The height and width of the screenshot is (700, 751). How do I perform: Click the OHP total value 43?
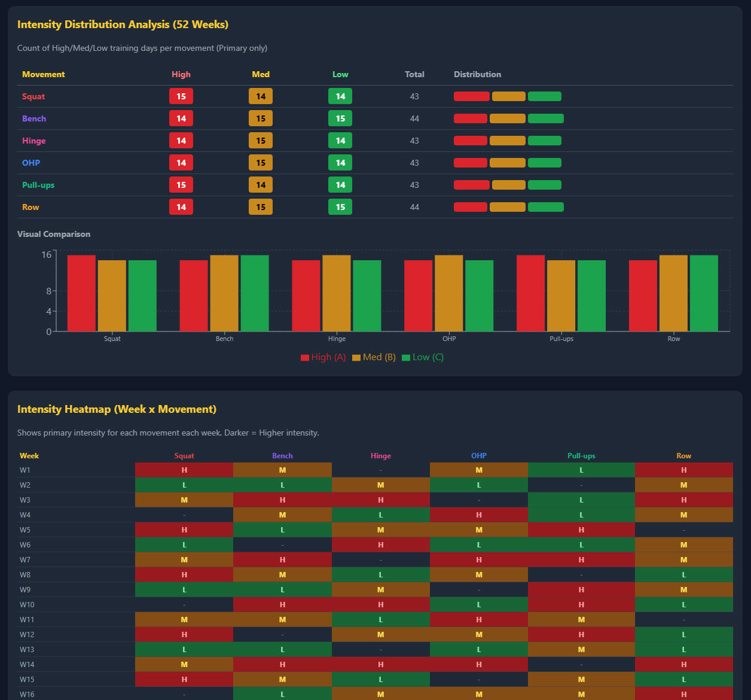coord(414,163)
